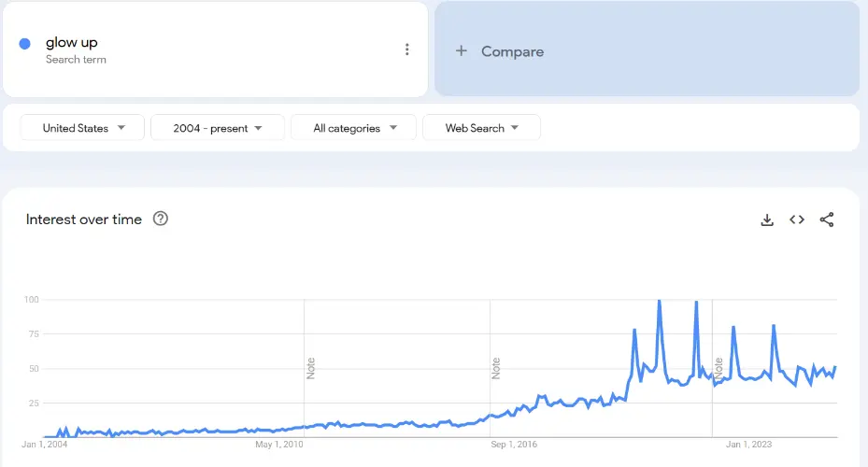Share the interest over time chart
The image size is (868, 467).
[827, 219]
